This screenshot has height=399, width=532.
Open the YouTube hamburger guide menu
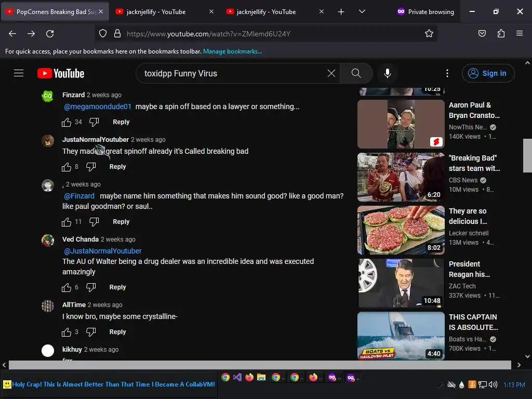pos(19,73)
